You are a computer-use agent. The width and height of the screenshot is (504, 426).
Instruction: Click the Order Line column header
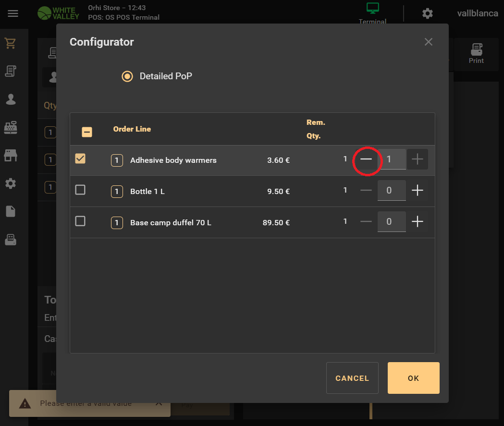[132, 129]
